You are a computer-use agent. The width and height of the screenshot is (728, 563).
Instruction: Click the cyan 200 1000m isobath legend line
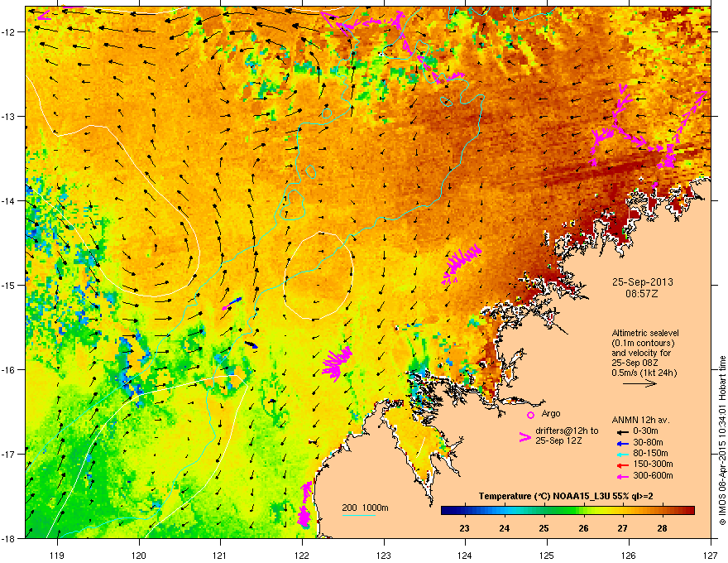coord(358,515)
